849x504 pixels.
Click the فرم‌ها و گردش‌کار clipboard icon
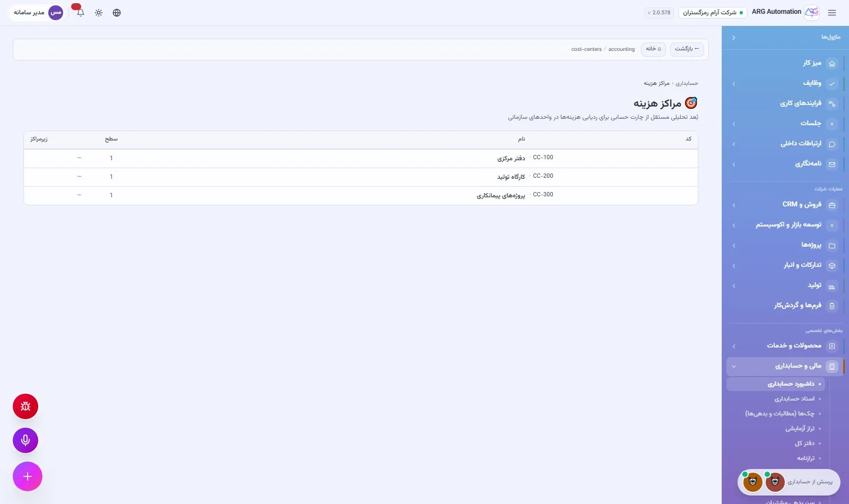pos(832,306)
